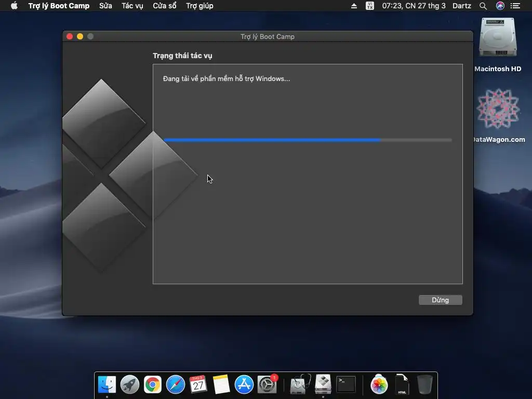Click the Dừng button to stop download
This screenshot has width=532, height=399.
pos(441,300)
